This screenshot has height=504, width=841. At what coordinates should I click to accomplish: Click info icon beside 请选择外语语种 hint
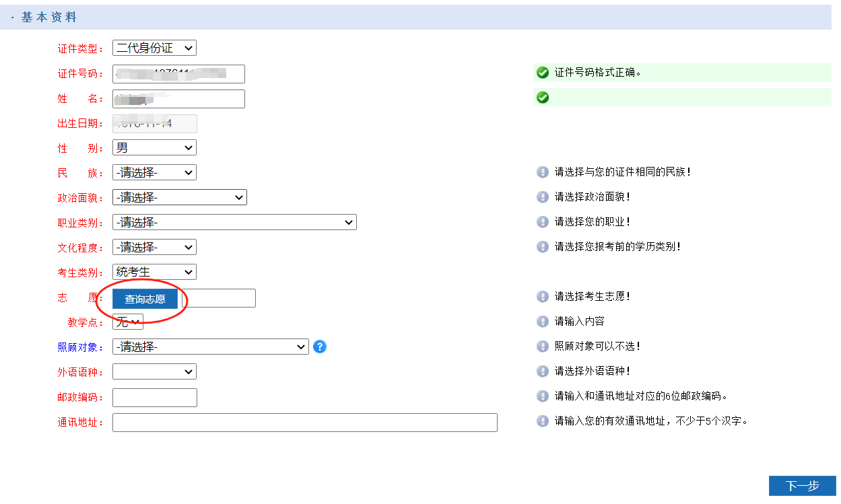[x=542, y=371]
